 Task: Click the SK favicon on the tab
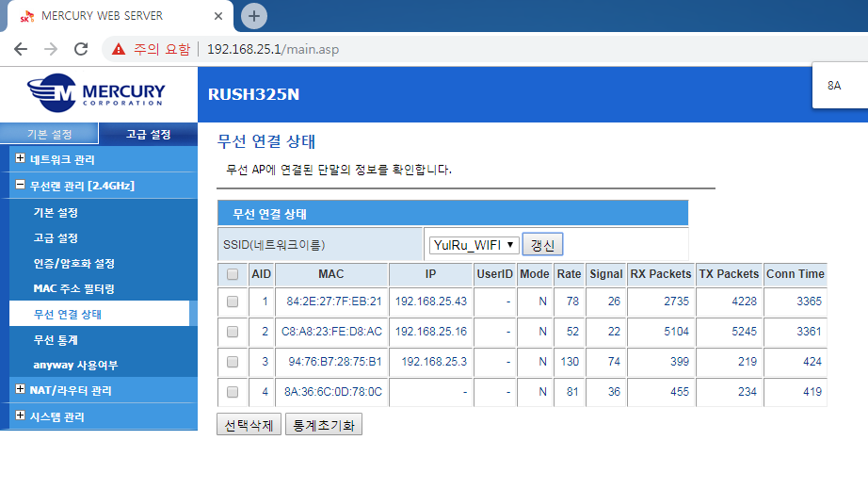(27, 17)
